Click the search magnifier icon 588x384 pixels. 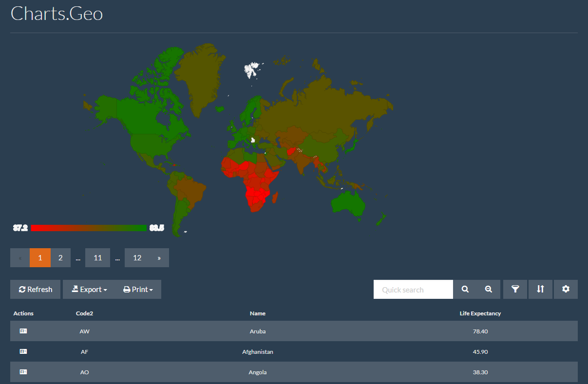click(x=465, y=289)
